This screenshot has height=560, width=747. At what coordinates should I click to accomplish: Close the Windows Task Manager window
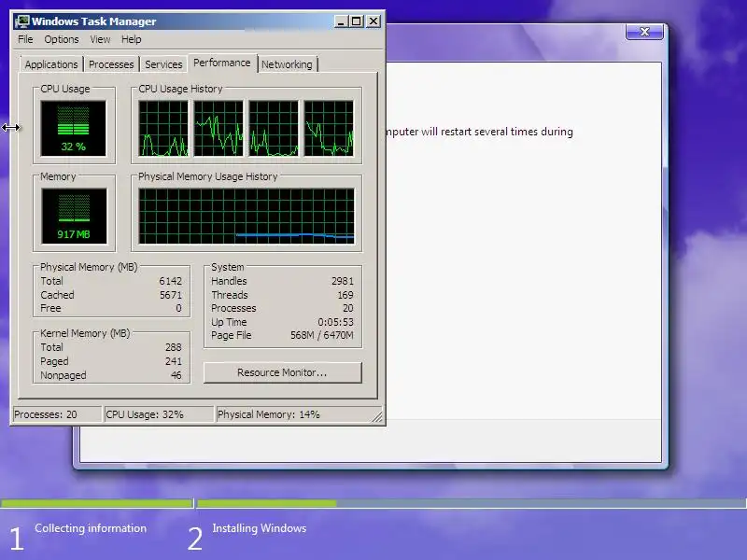coord(373,21)
